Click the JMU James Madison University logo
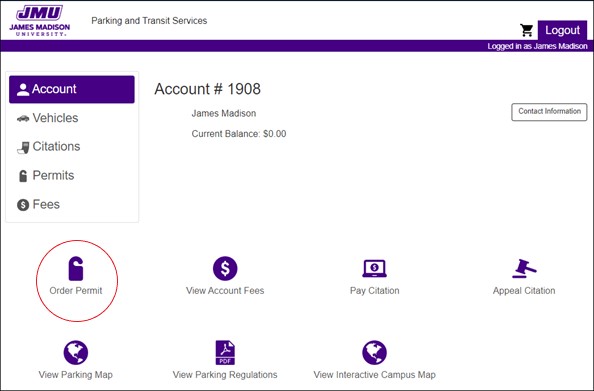This screenshot has height=391, width=594. (x=39, y=20)
